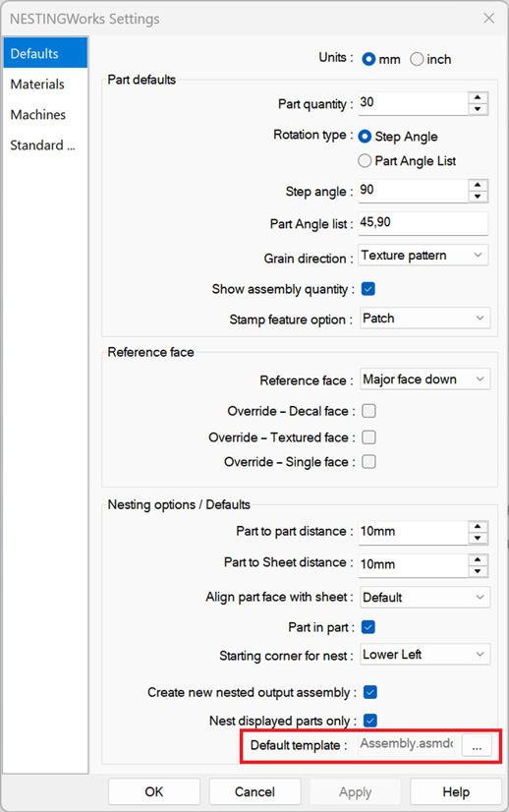Click Part Angle list input field

tap(424, 223)
